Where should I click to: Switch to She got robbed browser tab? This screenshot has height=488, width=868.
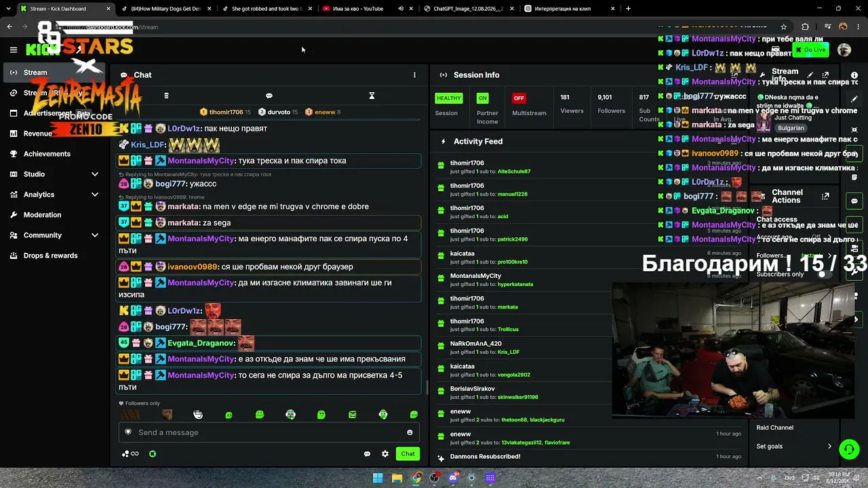pyautogui.click(x=269, y=9)
